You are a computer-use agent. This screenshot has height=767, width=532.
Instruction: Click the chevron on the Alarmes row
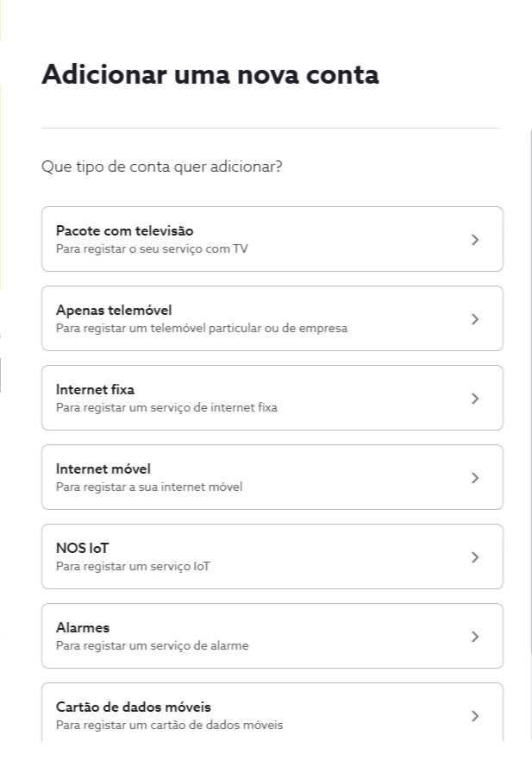475,637
